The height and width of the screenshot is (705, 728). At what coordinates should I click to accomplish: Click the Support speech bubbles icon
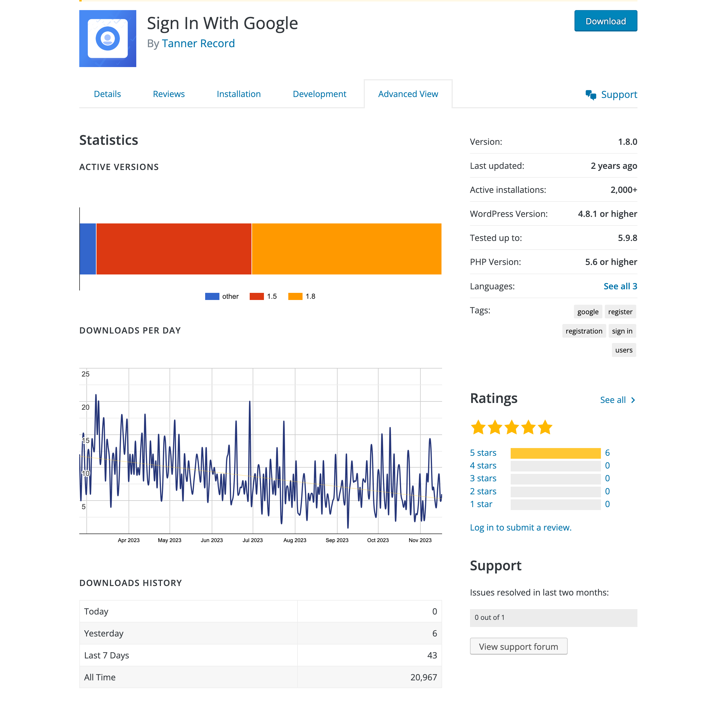[x=590, y=95]
